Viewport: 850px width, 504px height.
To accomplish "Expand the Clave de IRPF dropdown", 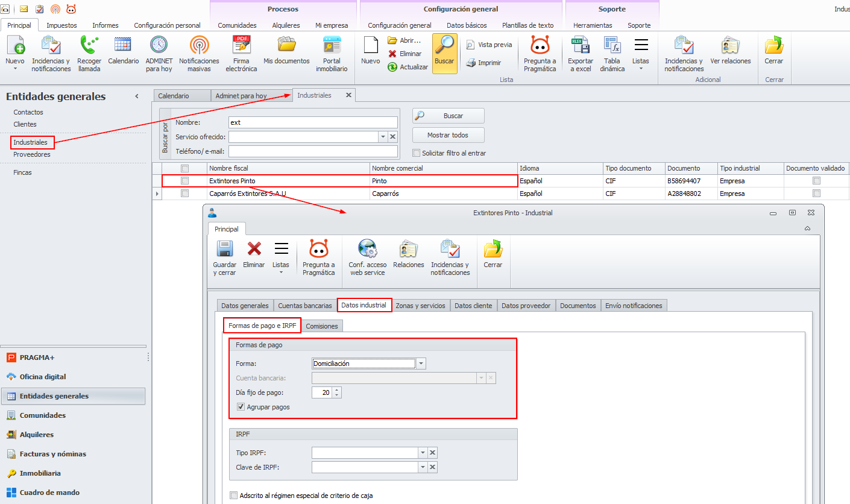I will pyautogui.click(x=423, y=467).
